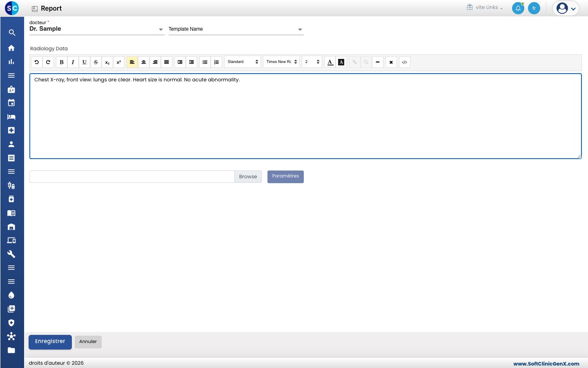588x368 pixels.
Task: Pick the text font color
Action: coord(330,62)
